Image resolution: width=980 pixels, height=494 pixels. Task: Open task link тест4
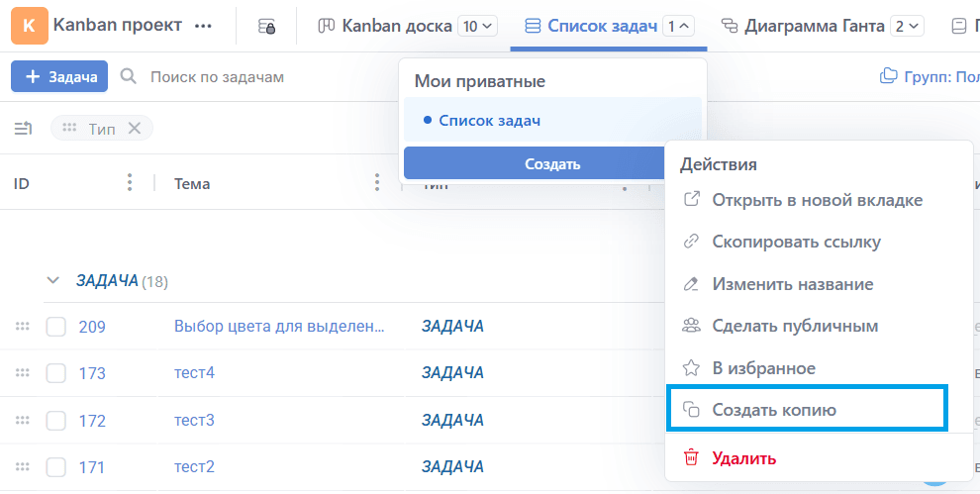point(194,373)
